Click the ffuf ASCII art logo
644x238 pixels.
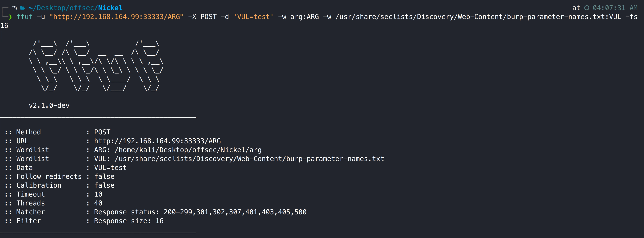[96, 66]
